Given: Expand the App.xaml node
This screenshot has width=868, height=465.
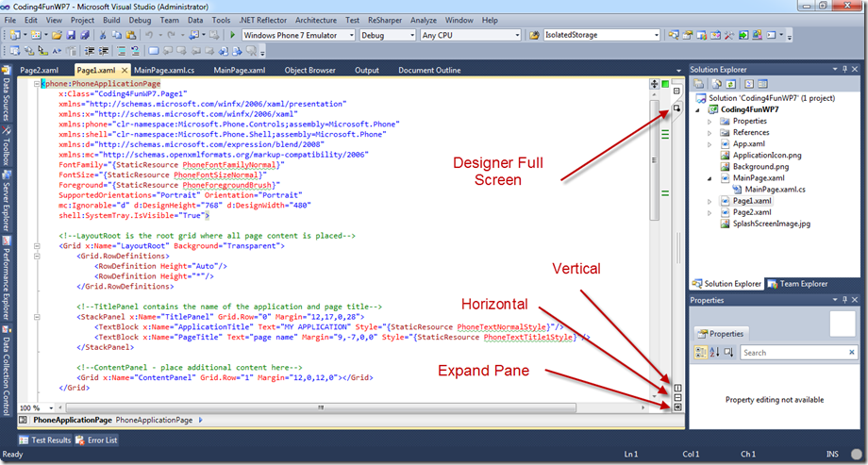Looking at the screenshot, I should [x=709, y=144].
